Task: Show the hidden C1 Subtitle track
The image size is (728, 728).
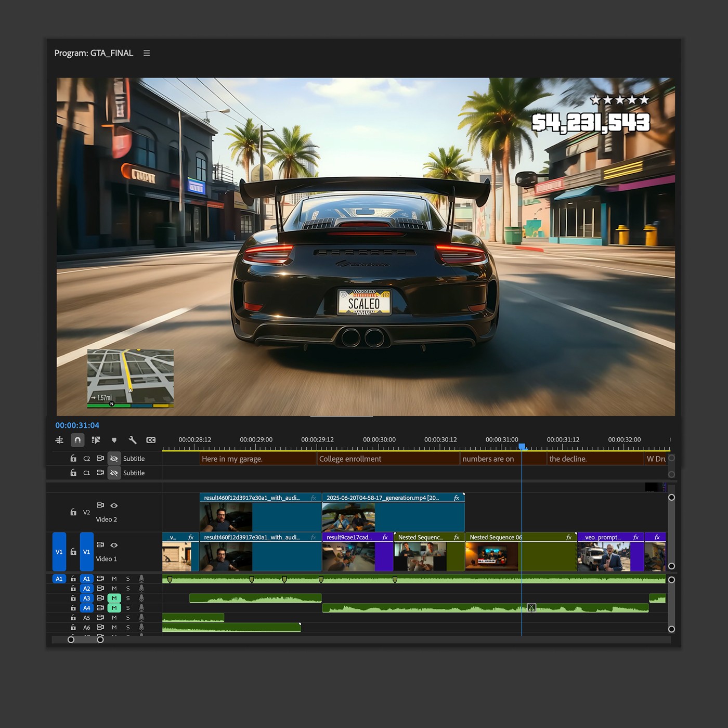Action: click(x=114, y=473)
